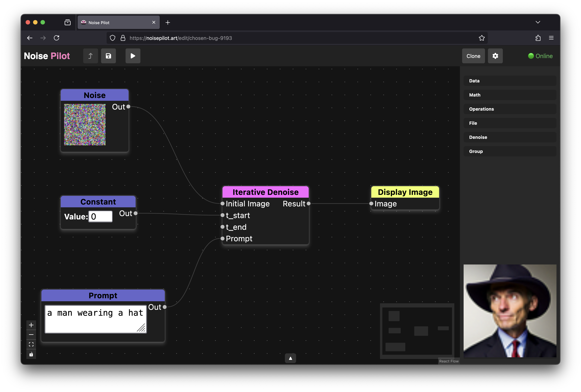
Task: Zoom out of the node canvas
Action: click(31, 334)
